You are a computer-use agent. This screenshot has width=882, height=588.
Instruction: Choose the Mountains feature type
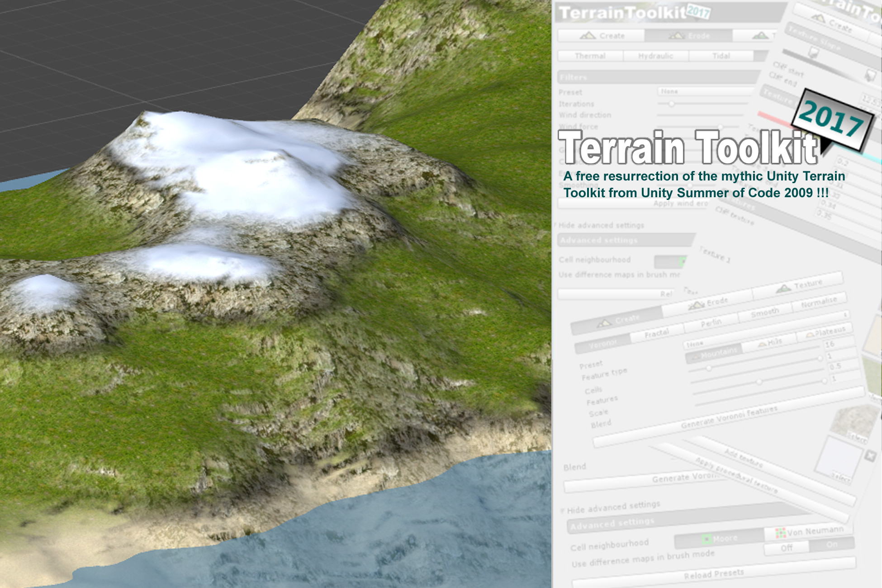tap(714, 355)
